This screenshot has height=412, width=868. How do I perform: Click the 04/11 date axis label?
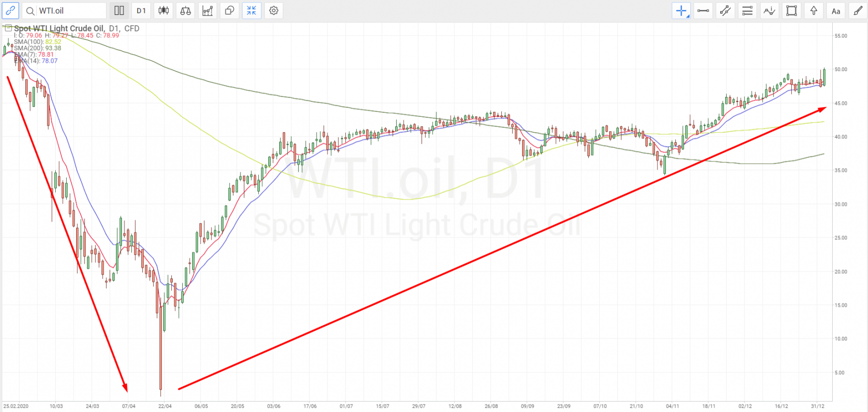(673, 406)
